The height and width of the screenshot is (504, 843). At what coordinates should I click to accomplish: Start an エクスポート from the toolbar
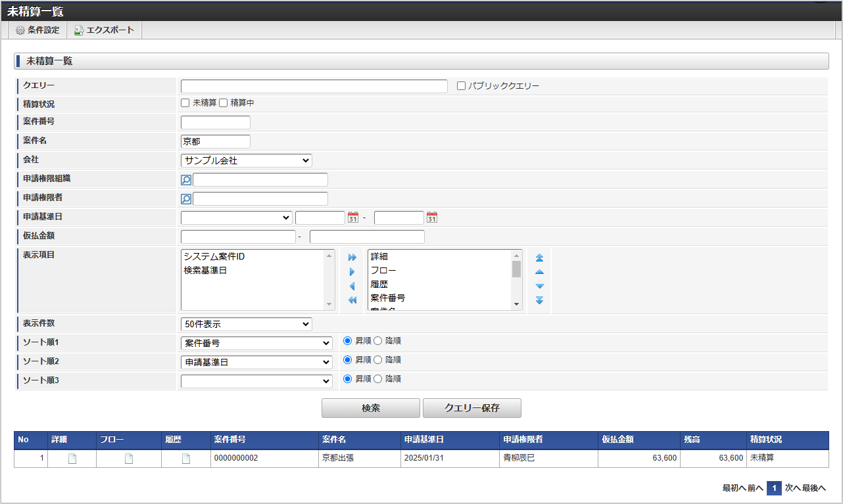click(104, 30)
